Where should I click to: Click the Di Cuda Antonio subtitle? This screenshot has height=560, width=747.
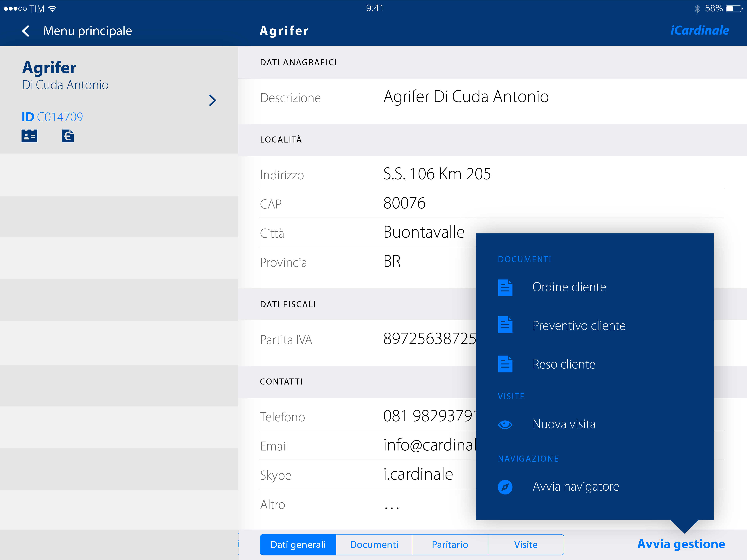[65, 85]
